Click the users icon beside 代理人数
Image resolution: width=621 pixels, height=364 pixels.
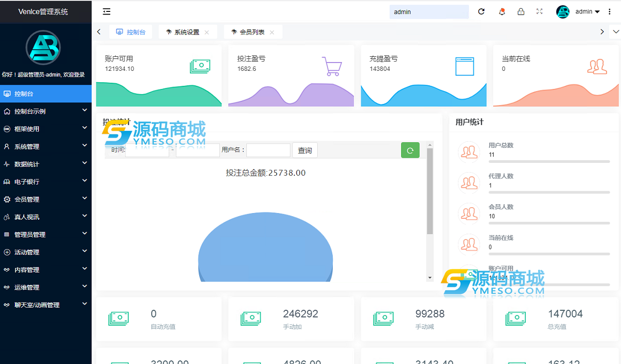469,183
